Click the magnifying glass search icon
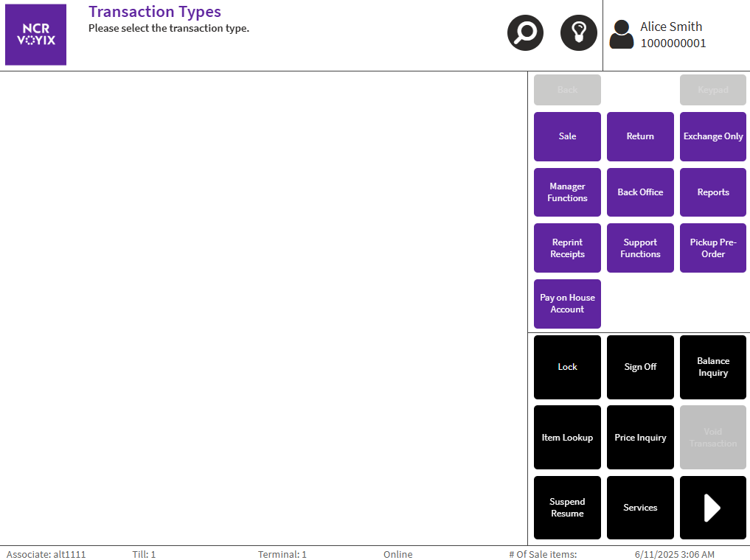The image size is (750, 560). click(x=525, y=33)
